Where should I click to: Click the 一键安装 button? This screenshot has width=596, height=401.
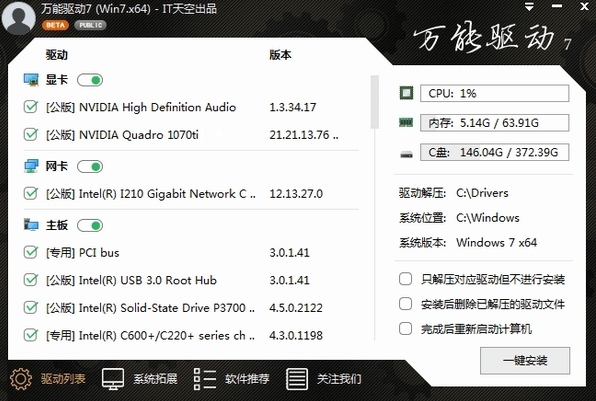click(525, 360)
